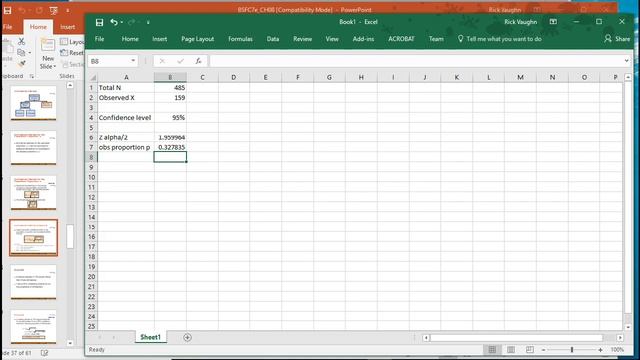Select column C header
This screenshot has width=640, height=360.
202,77
